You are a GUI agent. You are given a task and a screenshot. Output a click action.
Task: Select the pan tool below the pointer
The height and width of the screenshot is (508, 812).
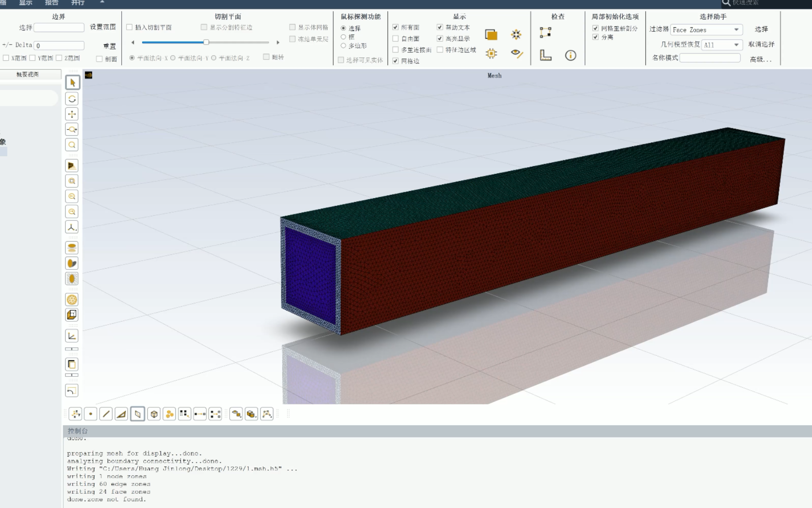[x=72, y=114]
